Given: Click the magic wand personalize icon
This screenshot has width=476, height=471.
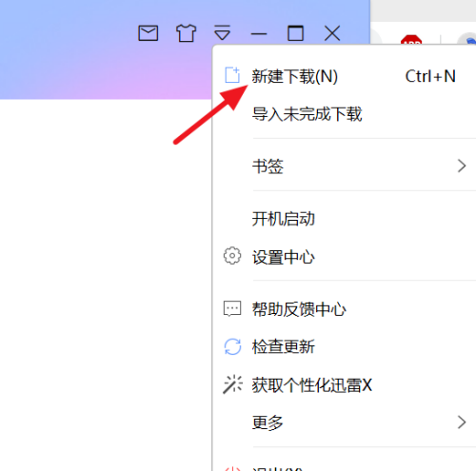Looking at the screenshot, I should click(232, 384).
